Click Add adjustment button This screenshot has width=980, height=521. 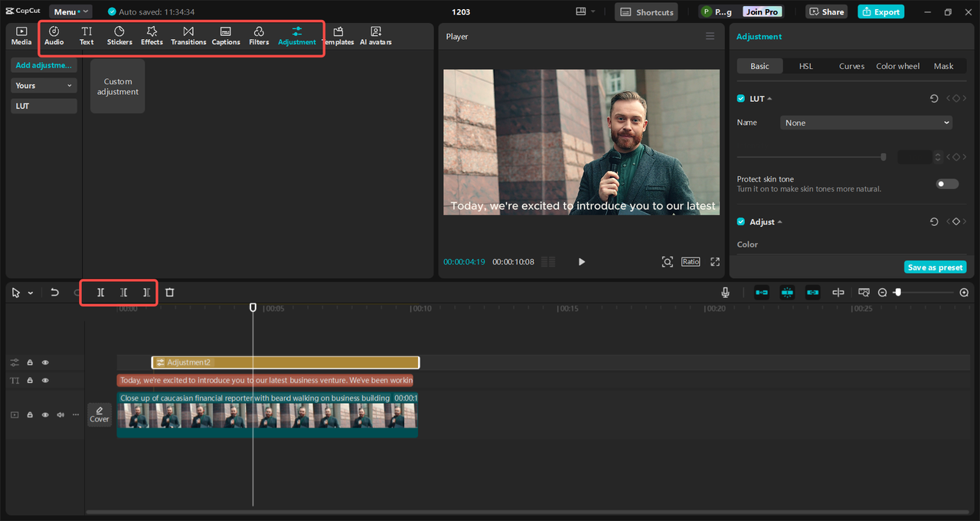[x=44, y=65]
